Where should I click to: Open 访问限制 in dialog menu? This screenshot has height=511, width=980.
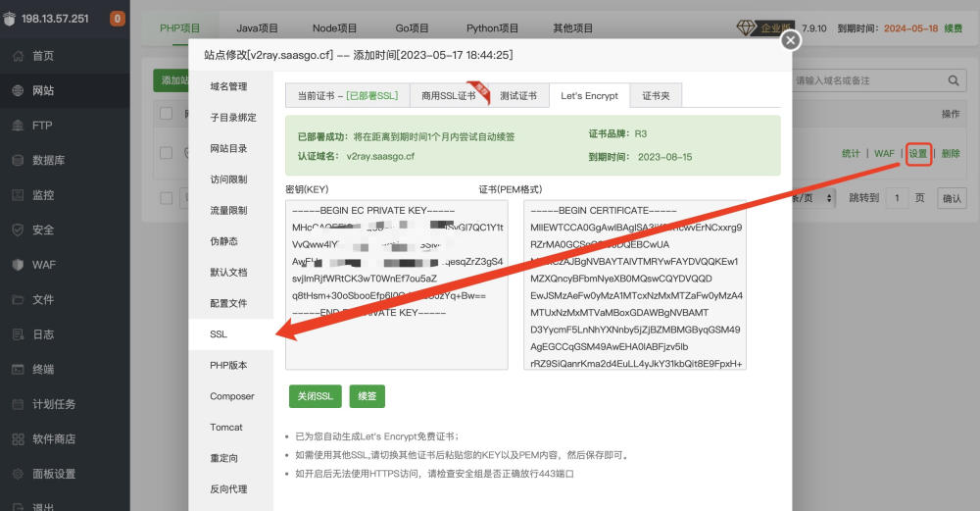pyautogui.click(x=230, y=179)
